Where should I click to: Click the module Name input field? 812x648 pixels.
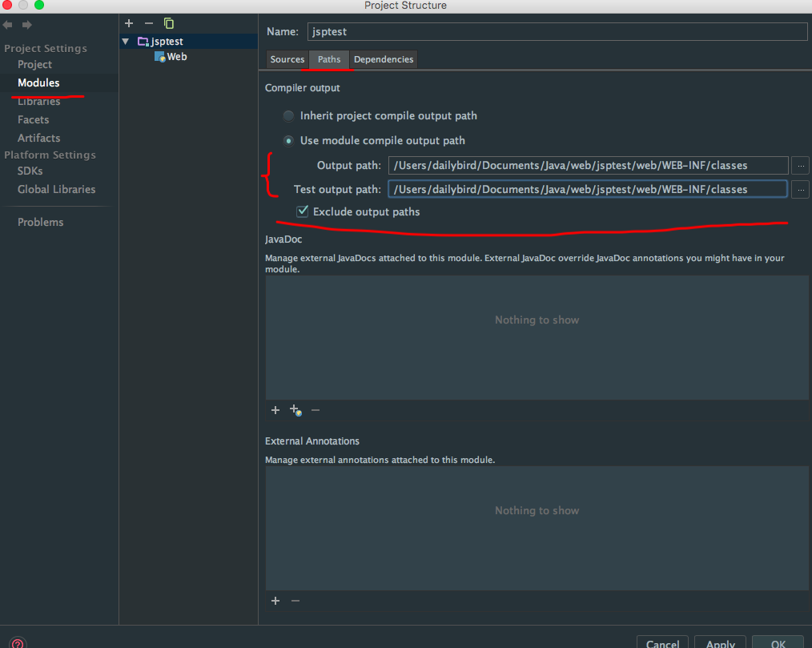(557, 31)
